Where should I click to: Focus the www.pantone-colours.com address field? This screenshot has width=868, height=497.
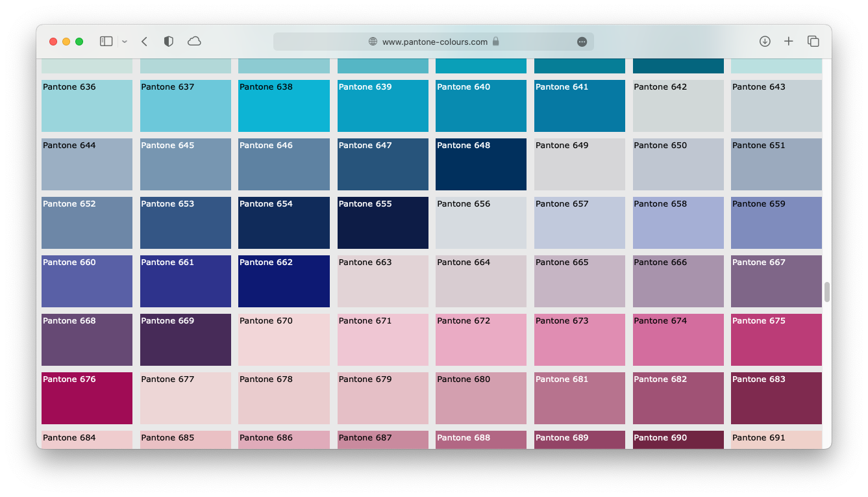point(434,42)
